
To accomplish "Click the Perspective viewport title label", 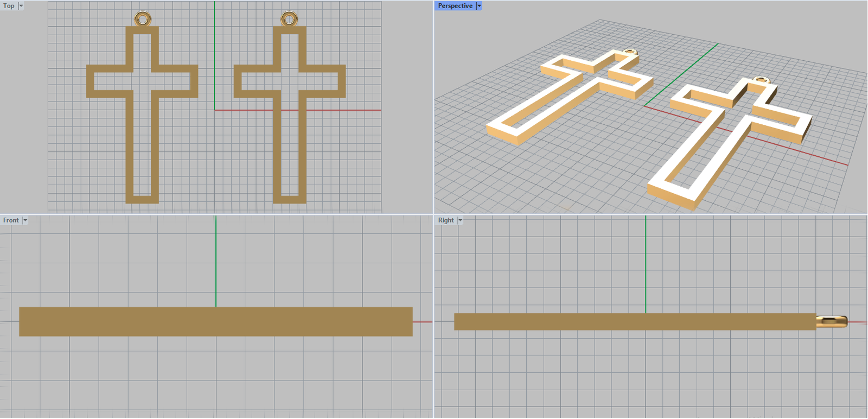I will point(455,6).
